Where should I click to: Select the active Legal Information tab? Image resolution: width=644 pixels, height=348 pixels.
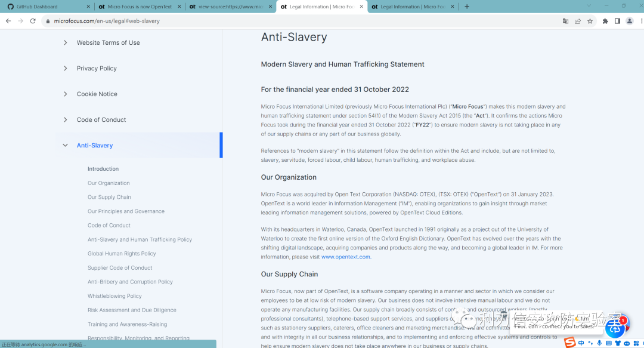[321, 7]
